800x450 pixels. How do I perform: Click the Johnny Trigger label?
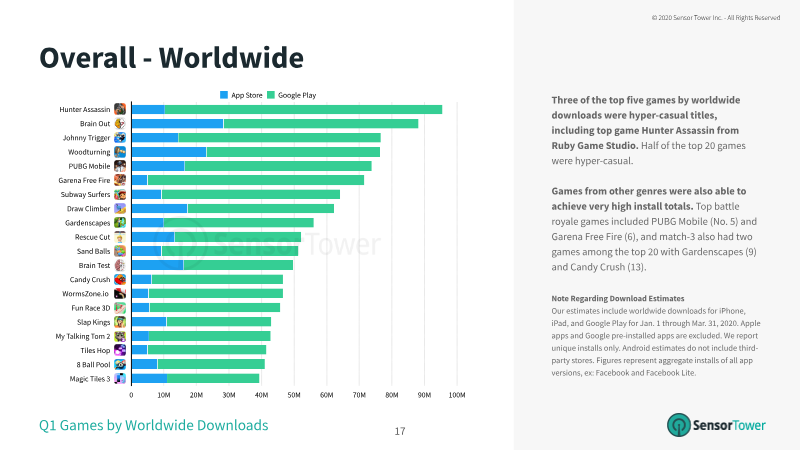tap(86, 138)
